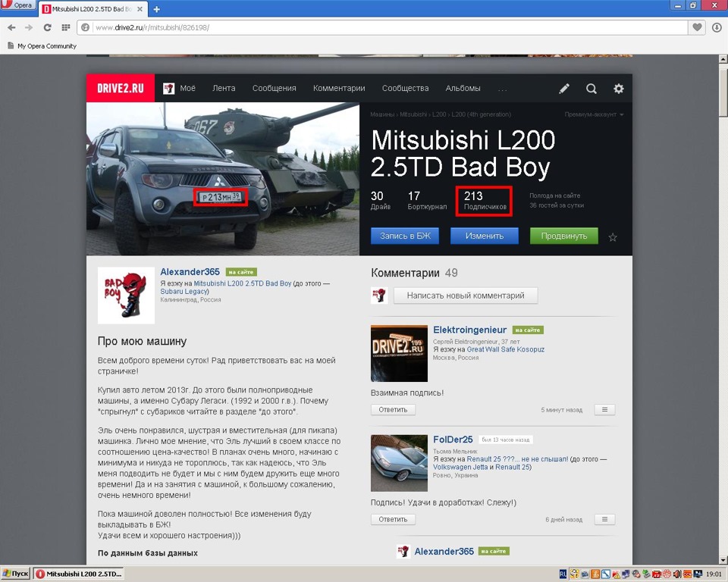728x582 pixels.
Task: Open the My Opera Community bookmark
Action: (x=42, y=46)
